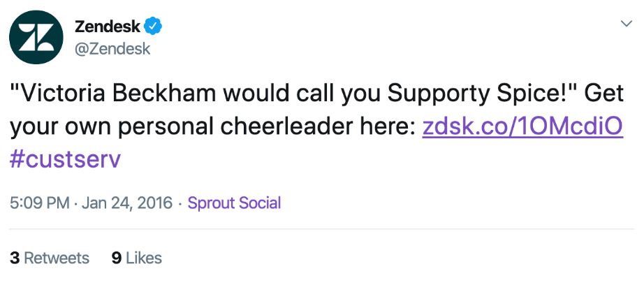Image resolution: width=644 pixels, height=285 pixels.
Task: Open the Sprout Social source link
Action: (x=234, y=203)
